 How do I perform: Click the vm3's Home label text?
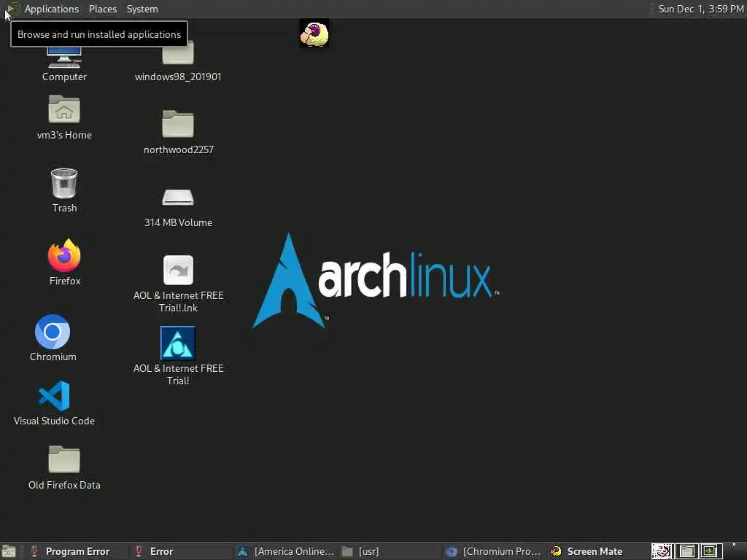64,135
